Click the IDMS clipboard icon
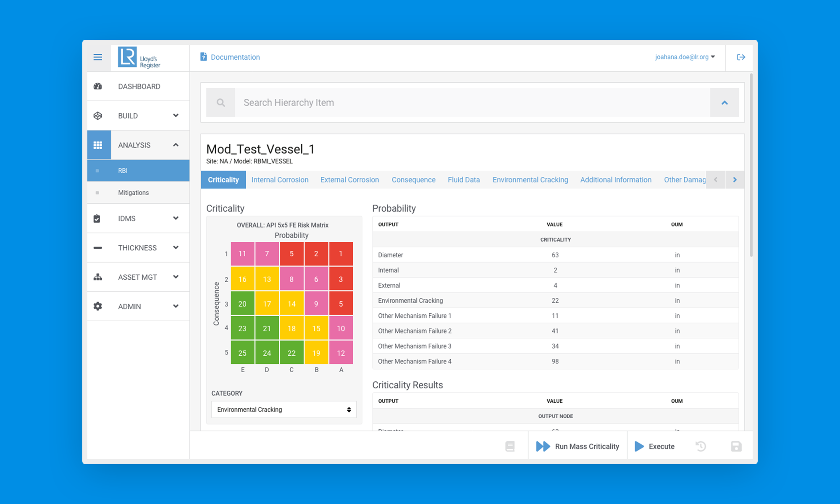The height and width of the screenshot is (504, 840). click(97, 218)
